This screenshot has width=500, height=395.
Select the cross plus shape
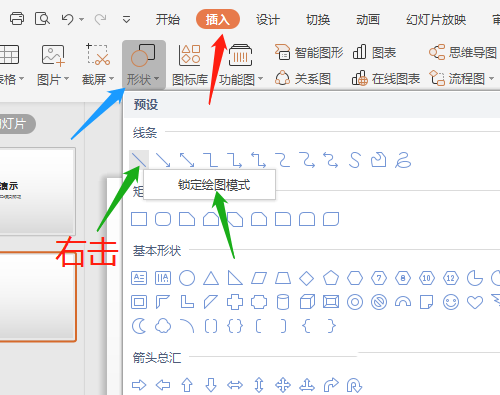pyautogui.click(x=235, y=302)
